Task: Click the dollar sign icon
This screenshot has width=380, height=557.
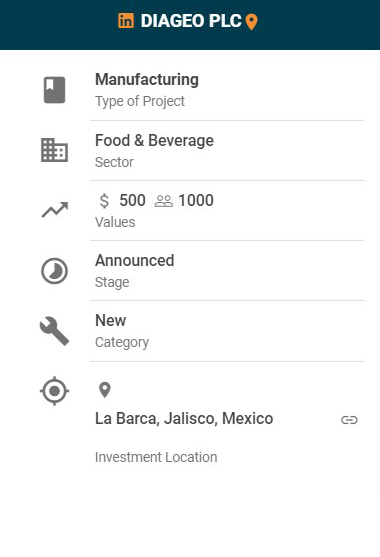Action: coord(104,201)
